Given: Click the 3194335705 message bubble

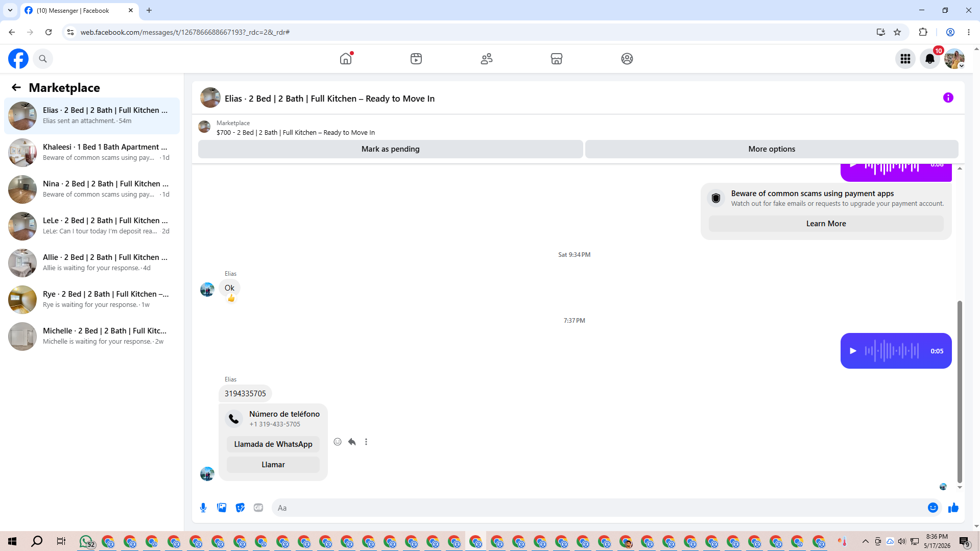Looking at the screenshot, I should 245,394.
